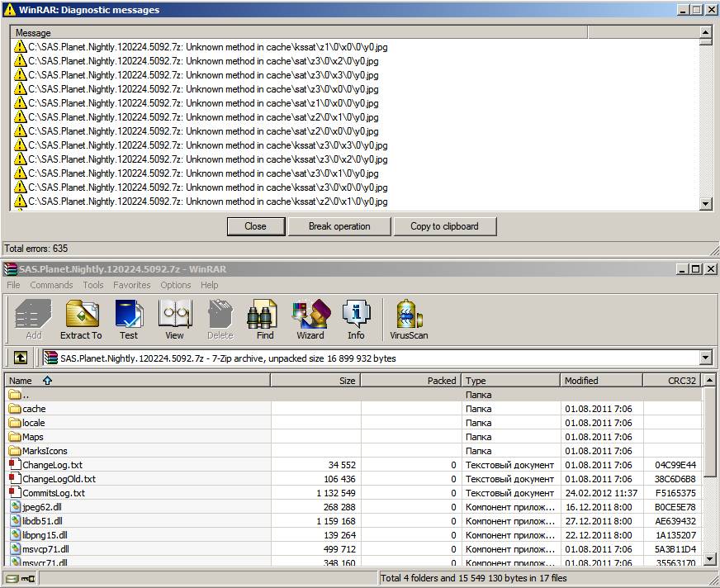Open the Options menu
This screenshot has height=588, width=720.
[176, 285]
